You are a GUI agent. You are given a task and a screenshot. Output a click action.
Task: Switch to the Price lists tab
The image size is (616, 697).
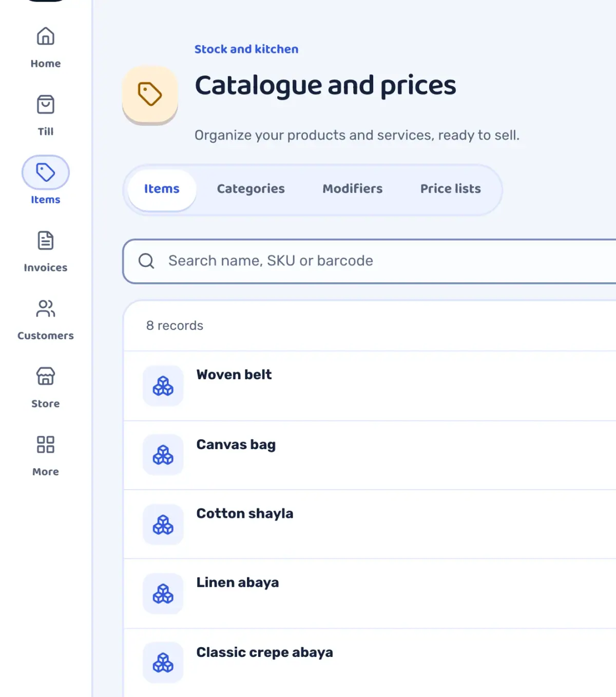(x=451, y=189)
